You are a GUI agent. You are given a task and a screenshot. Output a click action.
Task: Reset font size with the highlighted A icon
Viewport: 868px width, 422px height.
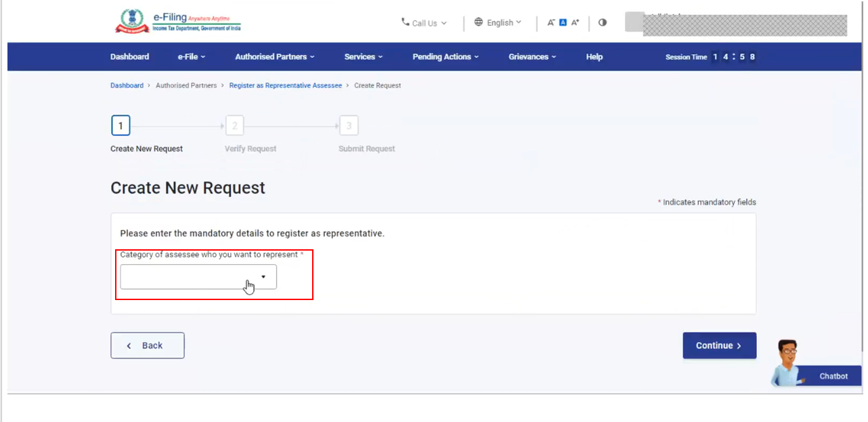tap(563, 22)
